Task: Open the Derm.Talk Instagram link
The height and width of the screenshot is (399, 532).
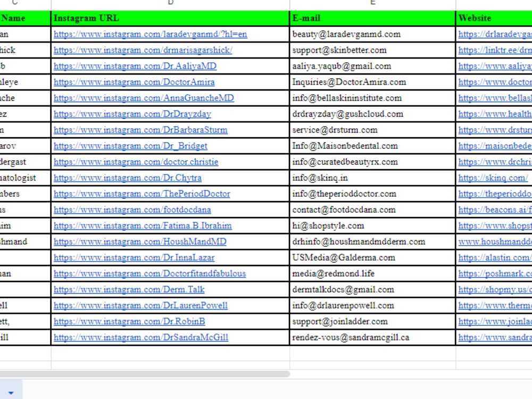Action: 129,289
